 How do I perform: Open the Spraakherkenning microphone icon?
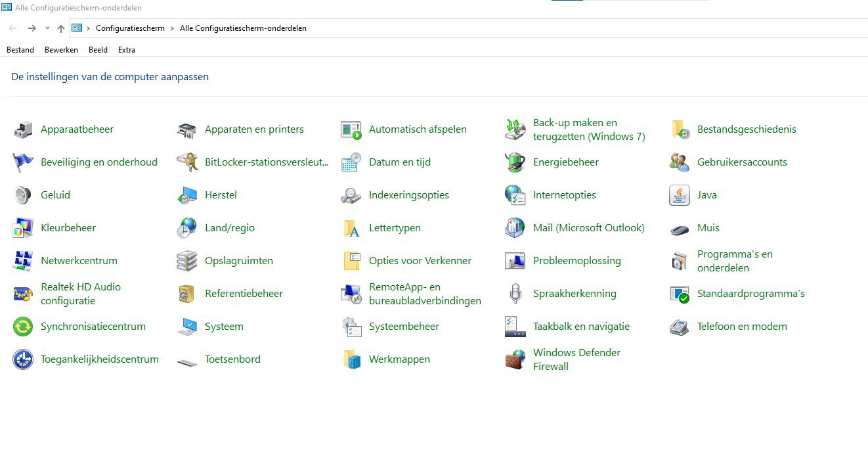(515, 294)
